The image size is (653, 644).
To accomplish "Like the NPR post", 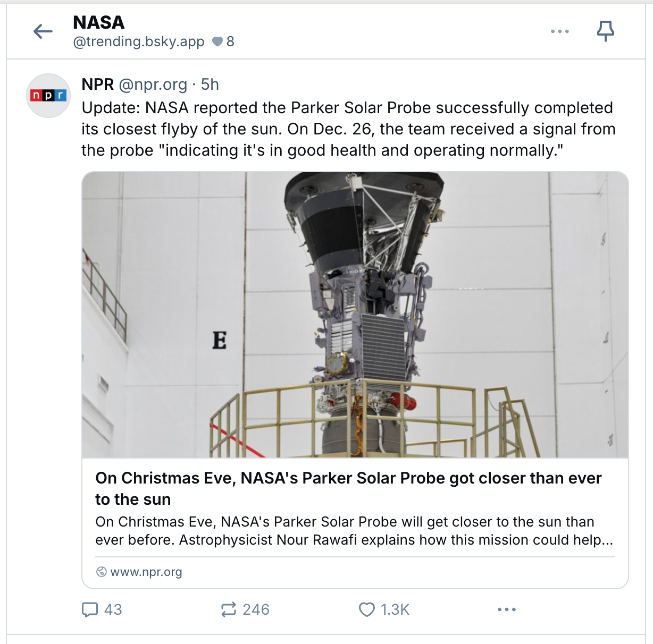I will pyautogui.click(x=367, y=609).
